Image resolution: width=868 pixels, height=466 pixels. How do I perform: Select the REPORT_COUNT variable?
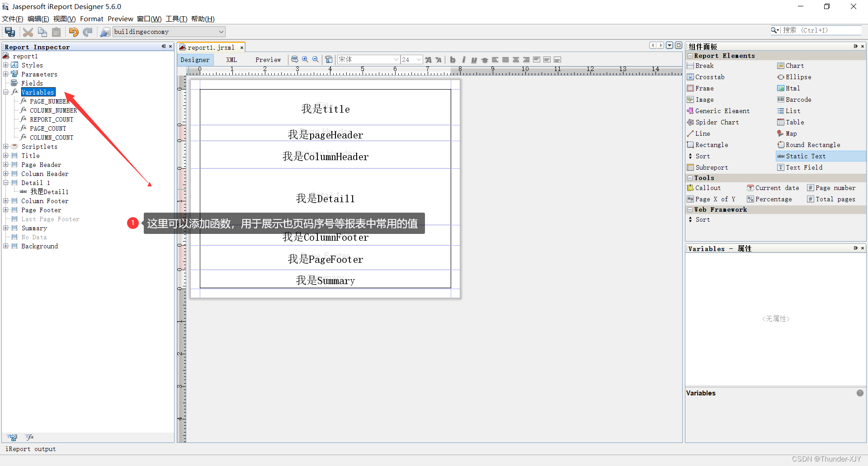(52, 119)
